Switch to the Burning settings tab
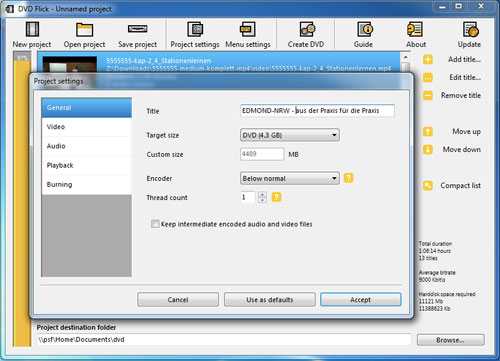Viewport: 500px width, 361px height. coord(87,185)
